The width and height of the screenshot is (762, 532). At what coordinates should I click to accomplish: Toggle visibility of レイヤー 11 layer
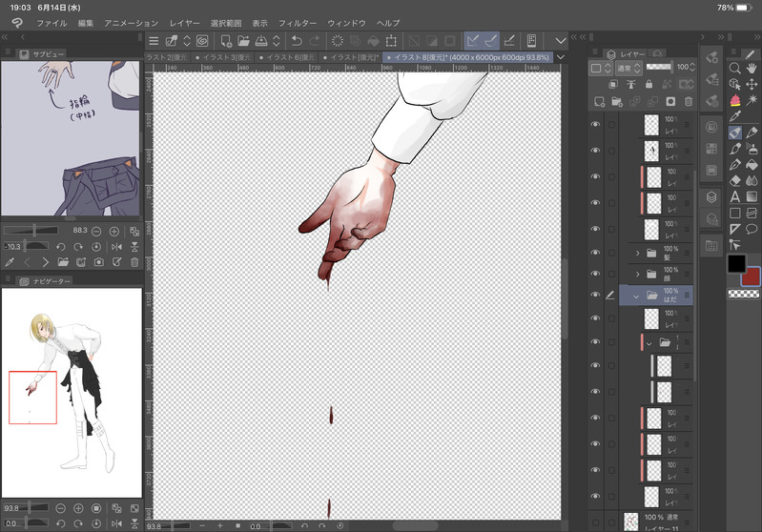(595, 522)
